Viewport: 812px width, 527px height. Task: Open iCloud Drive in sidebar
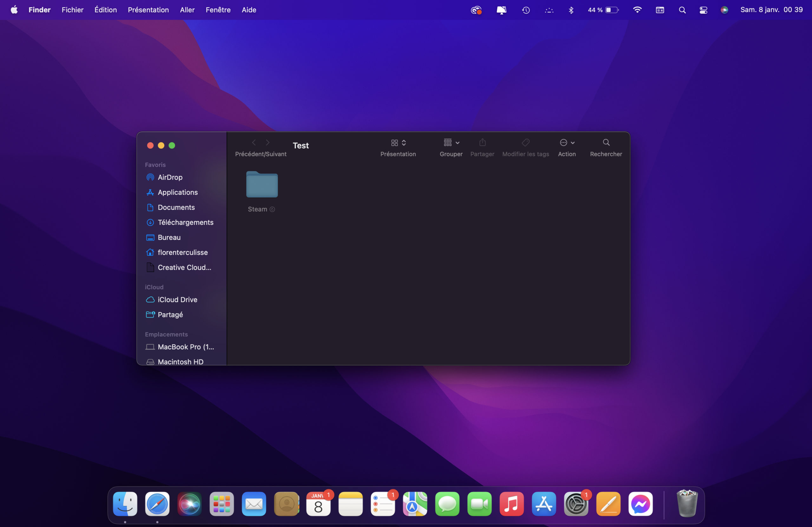point(177,300)
